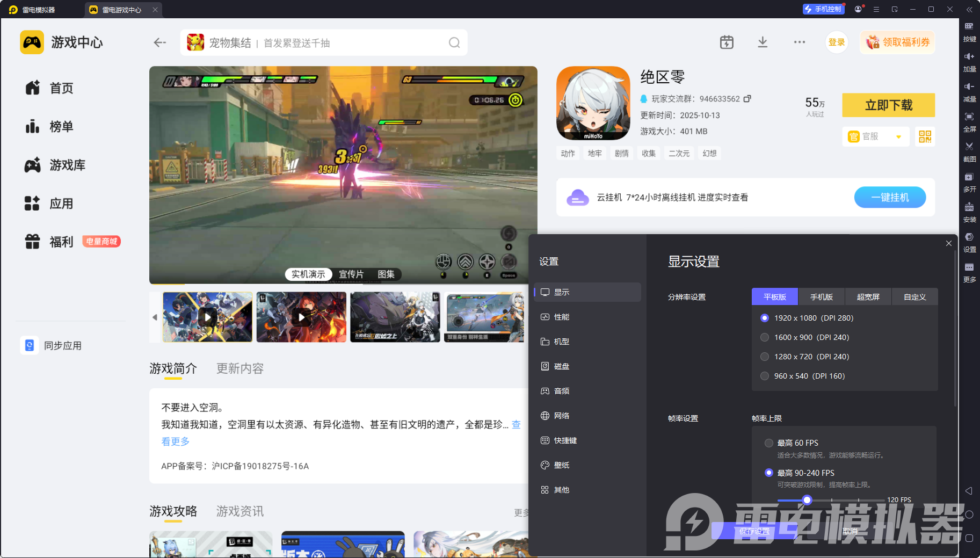The image size is (980, 558).
Task: Click the QR code icon beside 官服
Action: (x=925, y=137)
